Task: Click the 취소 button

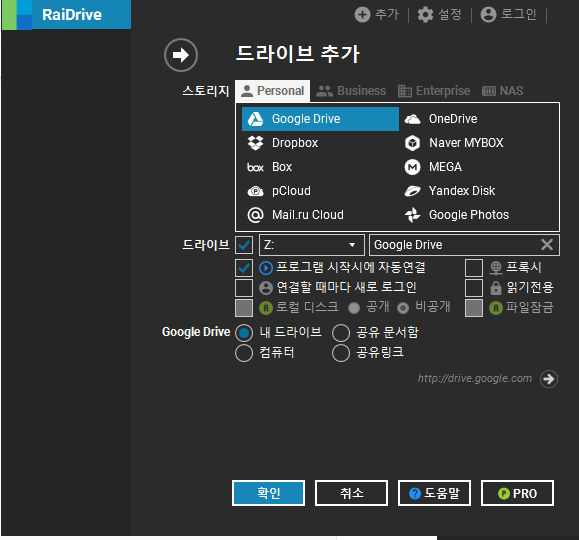Action: point(352,493)
